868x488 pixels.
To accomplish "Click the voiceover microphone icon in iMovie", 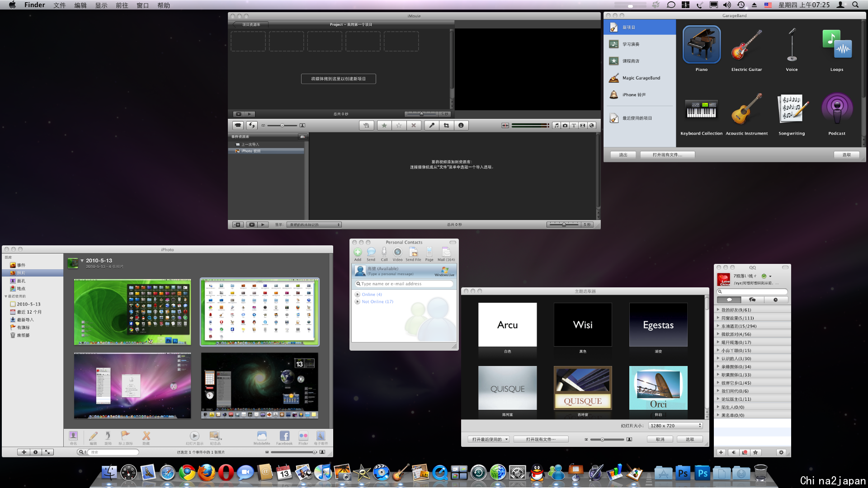I will pos(431,125).
